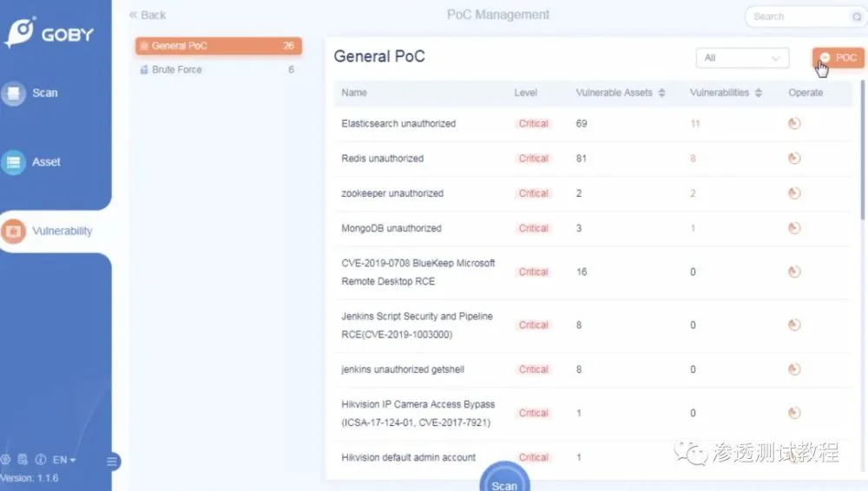Click the round Scan button at bottom
The image size is (868, 491).
[x=504, y=477]
